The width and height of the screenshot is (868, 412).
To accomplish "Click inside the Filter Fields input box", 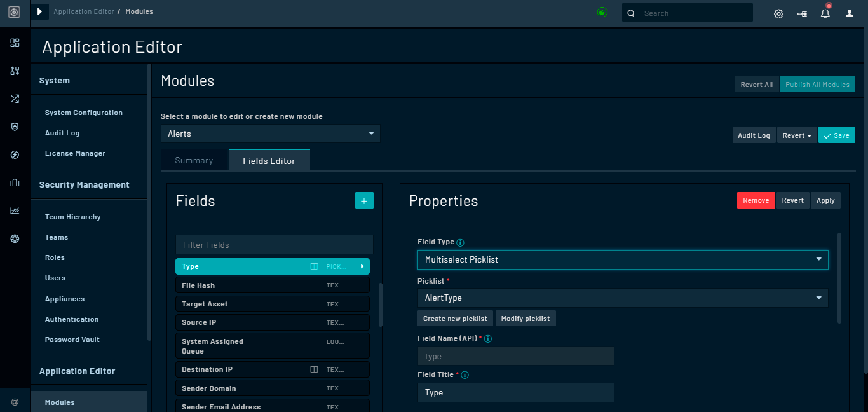I will click(274, 244).
